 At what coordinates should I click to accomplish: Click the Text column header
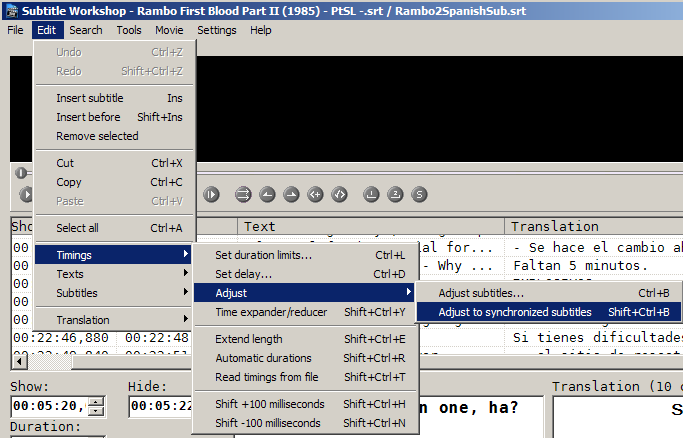371,226
